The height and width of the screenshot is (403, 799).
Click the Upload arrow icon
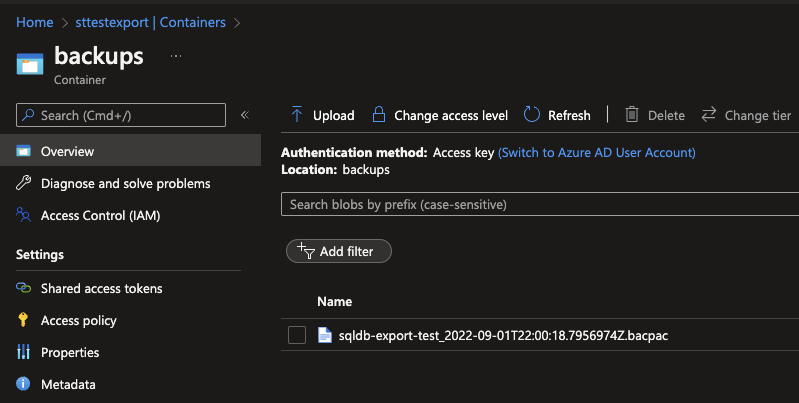(297, 115)
